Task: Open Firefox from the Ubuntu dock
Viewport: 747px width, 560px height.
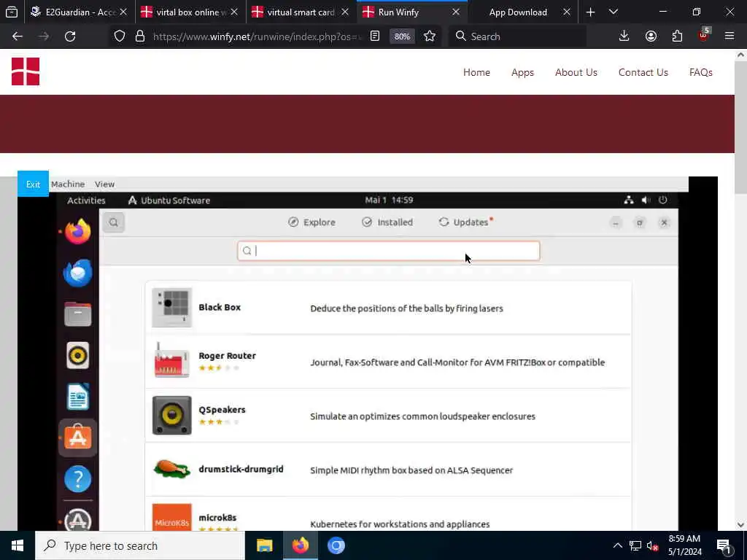Action: (x=77, y=231)
